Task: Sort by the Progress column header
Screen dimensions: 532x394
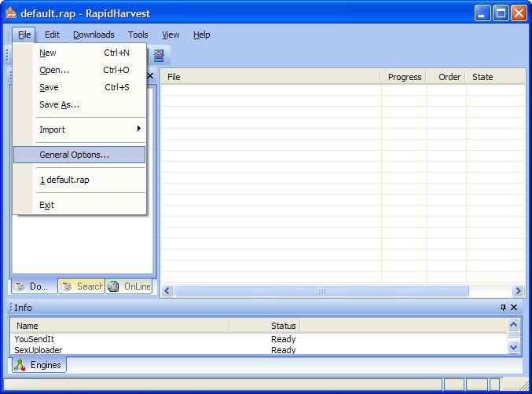Action: 404,77
